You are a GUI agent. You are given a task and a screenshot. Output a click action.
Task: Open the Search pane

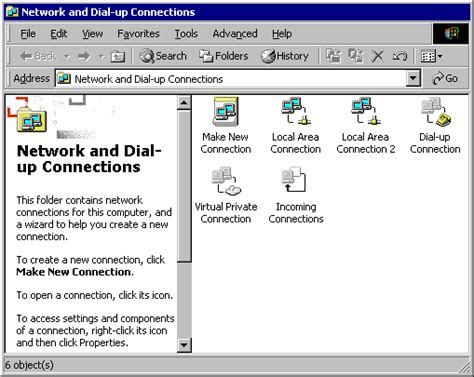163,56
